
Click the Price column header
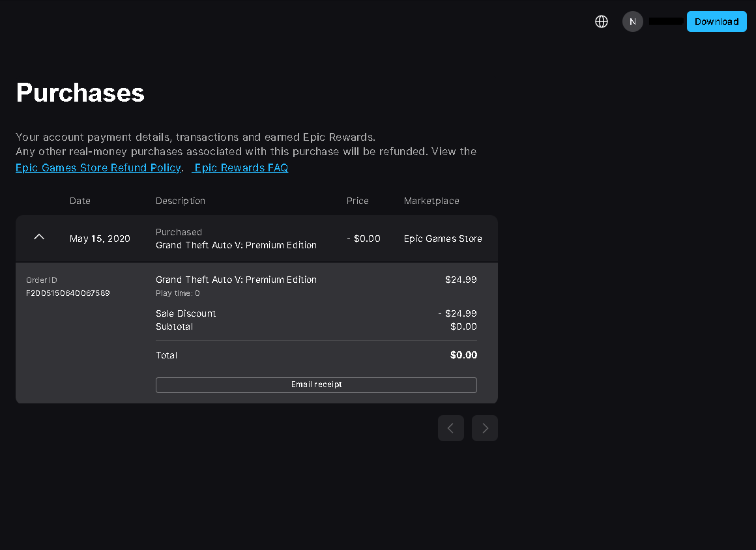357,201
